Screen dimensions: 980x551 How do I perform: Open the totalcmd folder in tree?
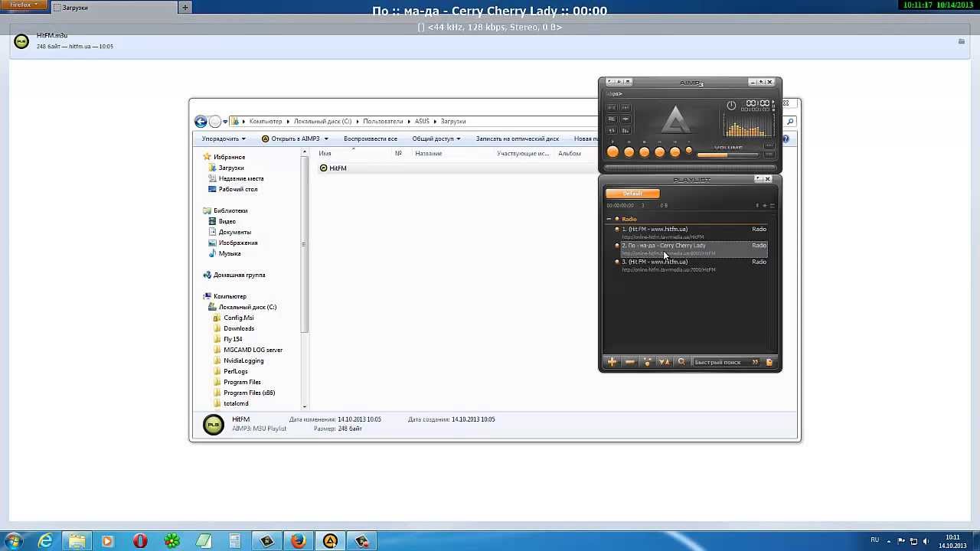pos(236,403)
